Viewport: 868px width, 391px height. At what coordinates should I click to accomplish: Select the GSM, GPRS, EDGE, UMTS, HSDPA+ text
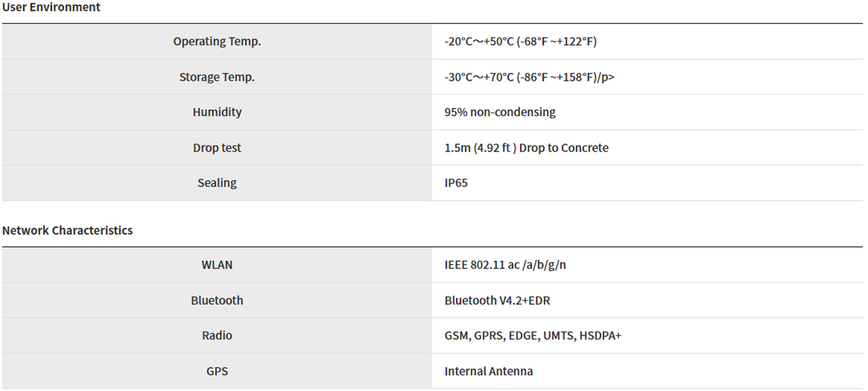[x=533, y=336]
